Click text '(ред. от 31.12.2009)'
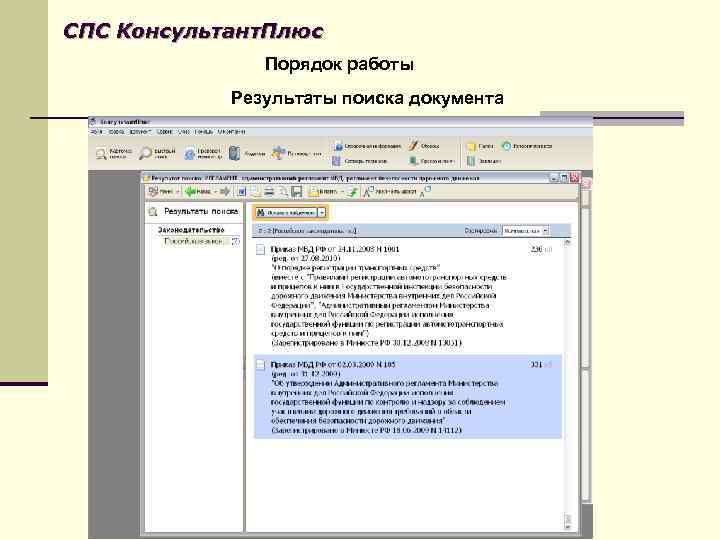This screenshot has height=540, width=720. click(306, 374)
